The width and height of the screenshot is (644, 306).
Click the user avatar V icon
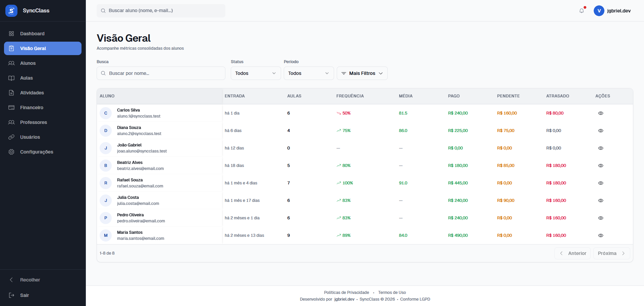(599, 11)
